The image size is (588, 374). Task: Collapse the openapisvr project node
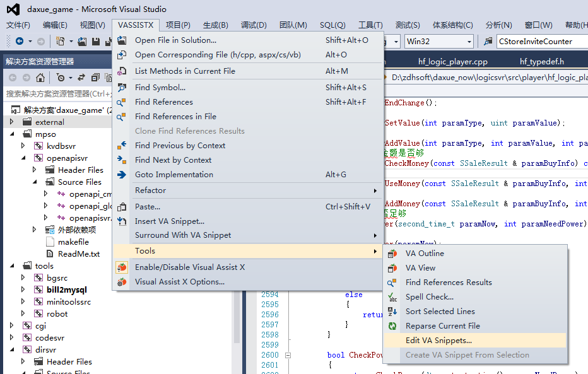pos(25,158)
